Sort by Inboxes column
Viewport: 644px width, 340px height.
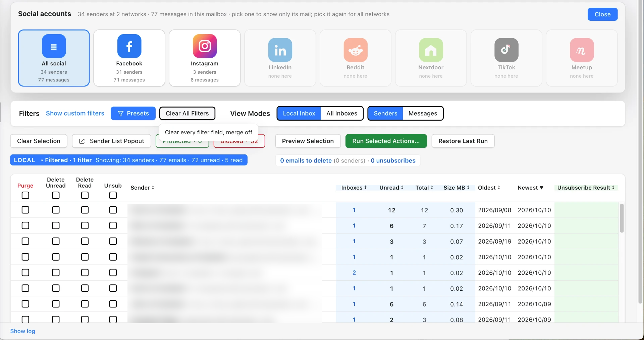(354, 188)
